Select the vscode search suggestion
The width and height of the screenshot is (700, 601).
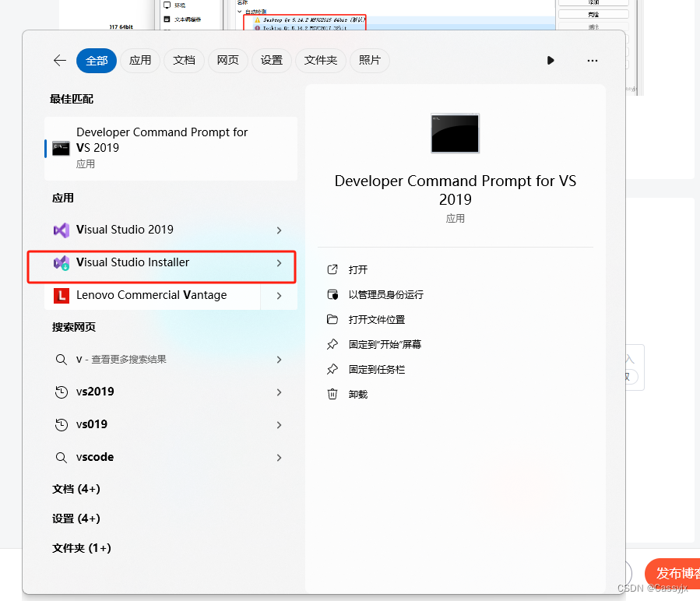click(171, 457)
